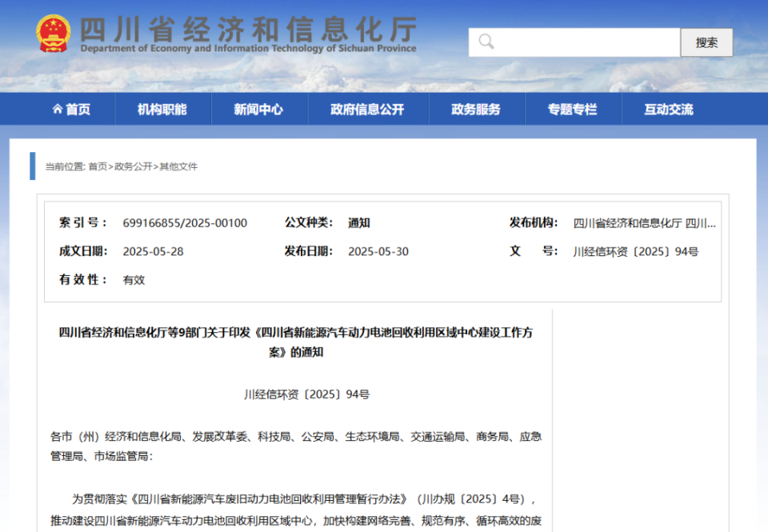
Task: Navigate to 互动交流 menu item
Action: tap(669, 110)
